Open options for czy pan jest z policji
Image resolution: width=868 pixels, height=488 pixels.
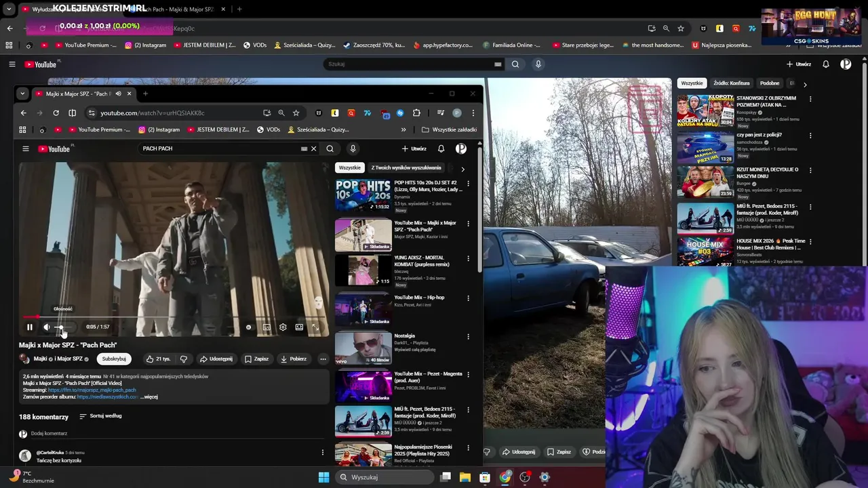(x=810, y=135)
